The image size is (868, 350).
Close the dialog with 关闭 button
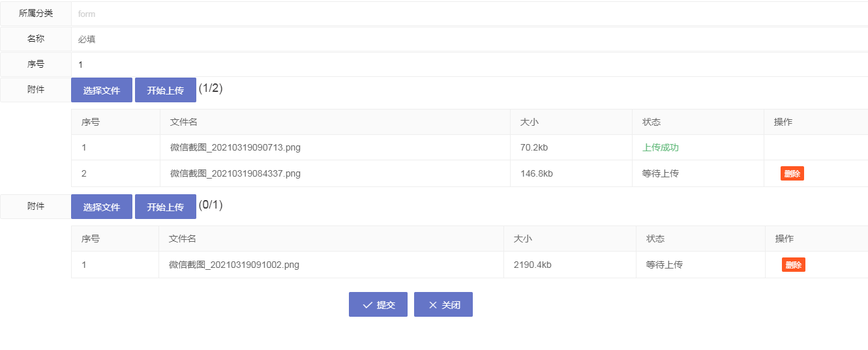[443, 304]
